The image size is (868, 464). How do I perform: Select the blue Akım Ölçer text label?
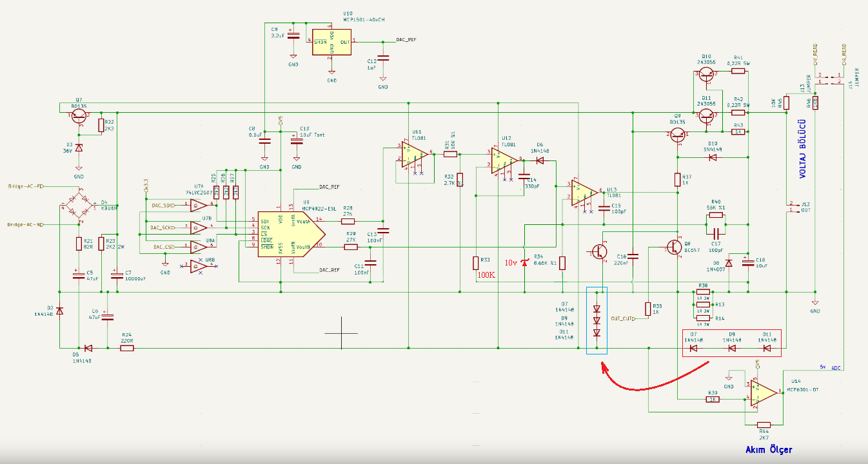click(x=769, y=450)
